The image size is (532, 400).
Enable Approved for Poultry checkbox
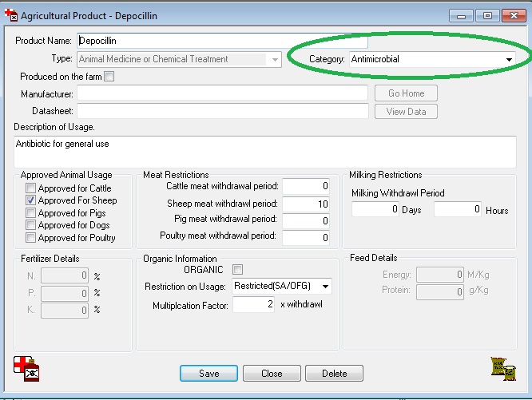[x=30, y=238]
